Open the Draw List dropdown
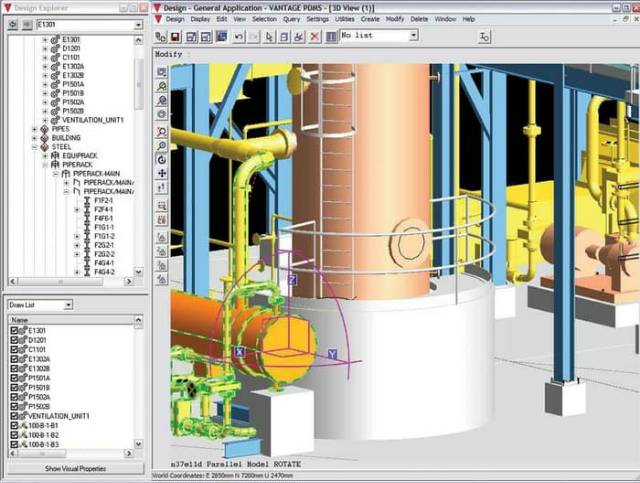 tap(67, 304)
